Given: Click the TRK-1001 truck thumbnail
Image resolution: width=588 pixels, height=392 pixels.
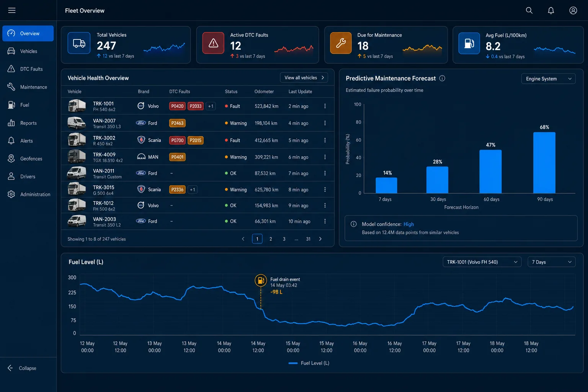Looking at the screenshot, I should pos(77,106).
